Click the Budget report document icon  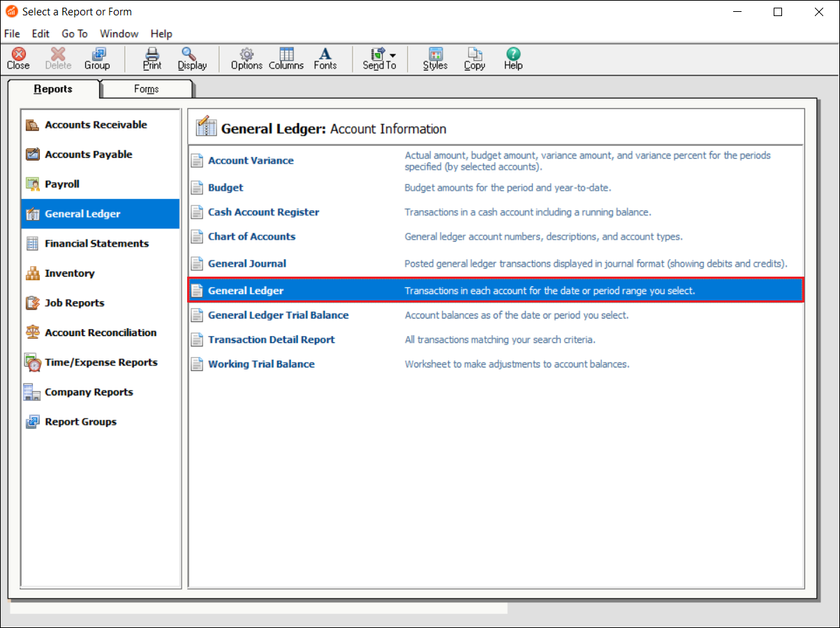tap(198, 188)
